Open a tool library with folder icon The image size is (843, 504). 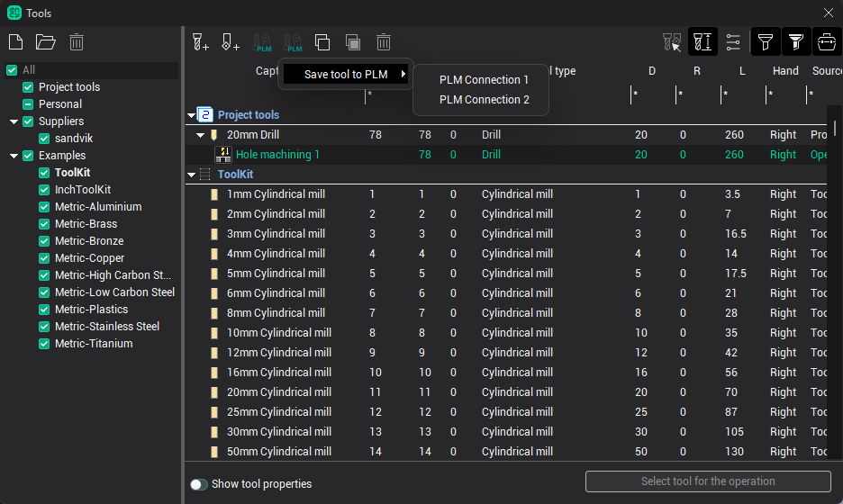pyautogui.click(x=45, y=41)
